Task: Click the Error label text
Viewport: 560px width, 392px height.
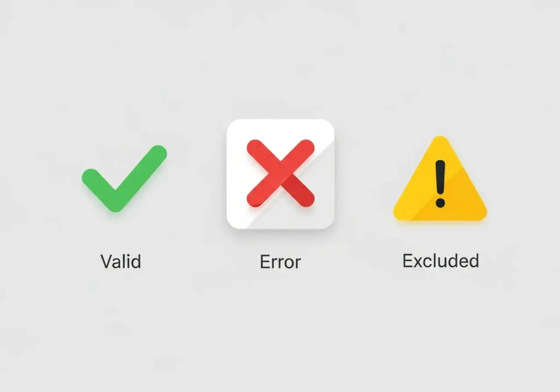Action: [281, 262]
